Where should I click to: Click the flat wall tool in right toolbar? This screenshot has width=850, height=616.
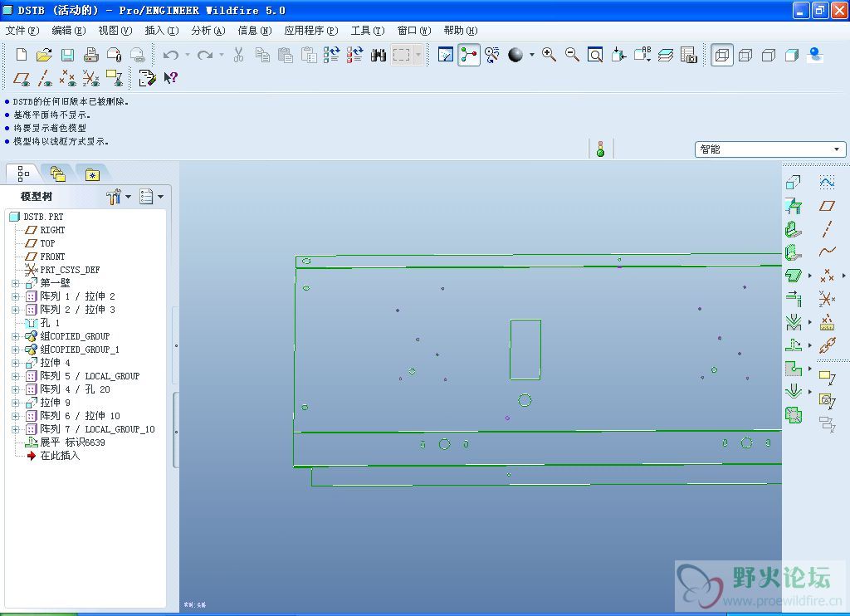click(x=794, y=206)
